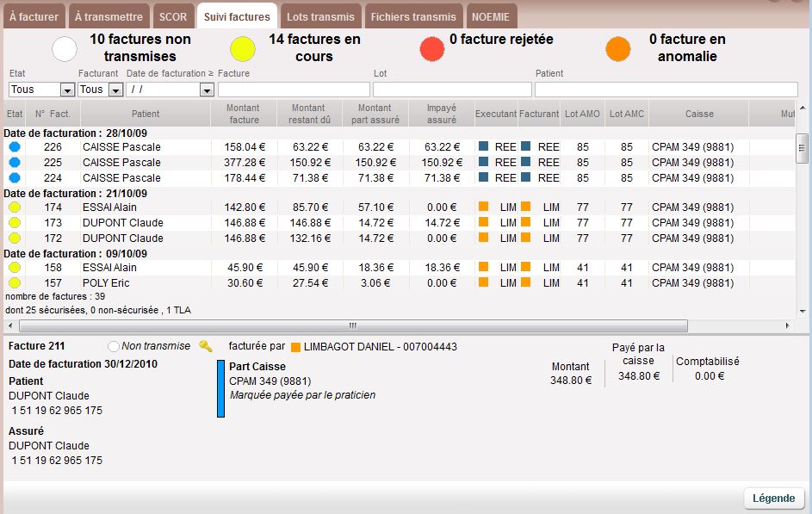Click the orange anomaly invoices circle
The image size is (812, 514).
tap(617, 49)
